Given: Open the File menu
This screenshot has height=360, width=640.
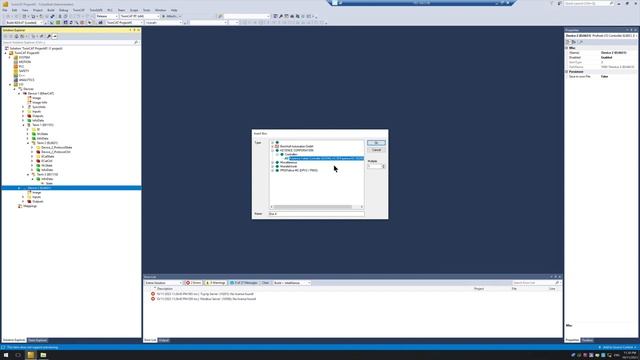Looking at the screenshot, I should click(x=5, y=10).
